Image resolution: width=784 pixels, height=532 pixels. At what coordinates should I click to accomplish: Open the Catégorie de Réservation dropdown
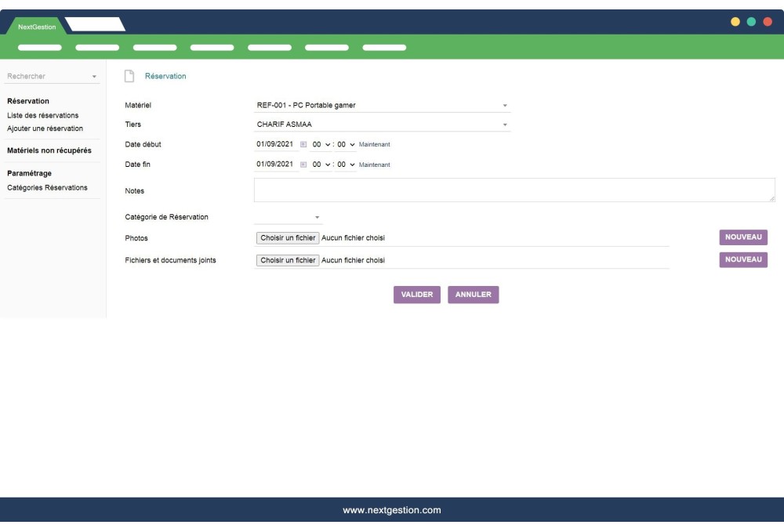pyautogui.click(x=318, y=217)
